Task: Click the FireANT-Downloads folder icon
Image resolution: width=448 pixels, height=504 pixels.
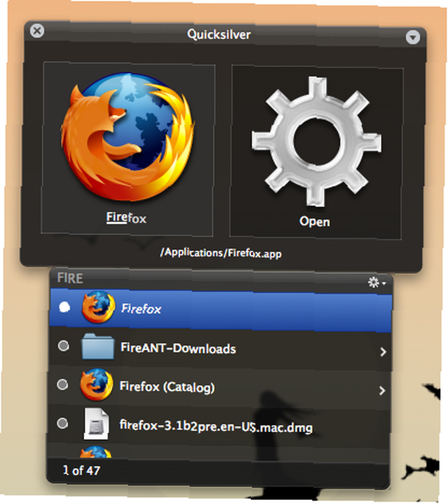Action: [x=97, y=346]
